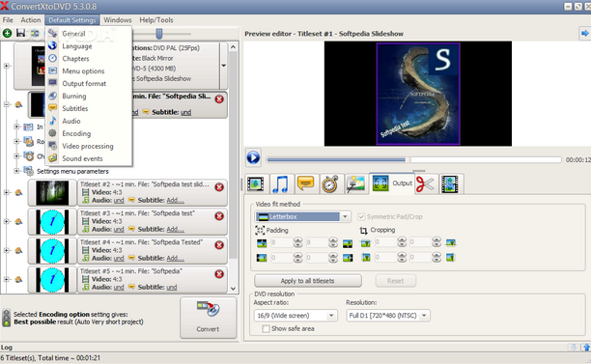Screen dimensions: 591x364
Task: Open the Subtitles tab speech bubble icon
Action: tap(306, 183)
